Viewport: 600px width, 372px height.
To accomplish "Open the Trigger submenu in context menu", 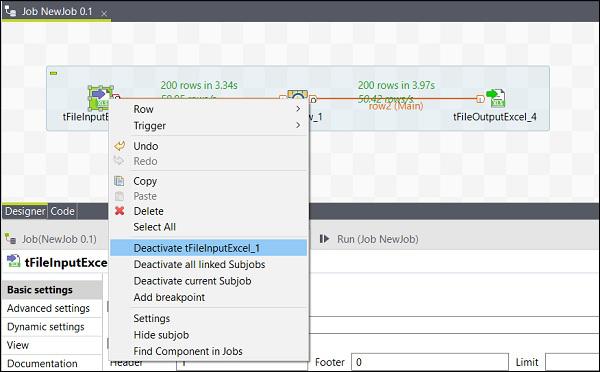I will [x=209, y=126].
